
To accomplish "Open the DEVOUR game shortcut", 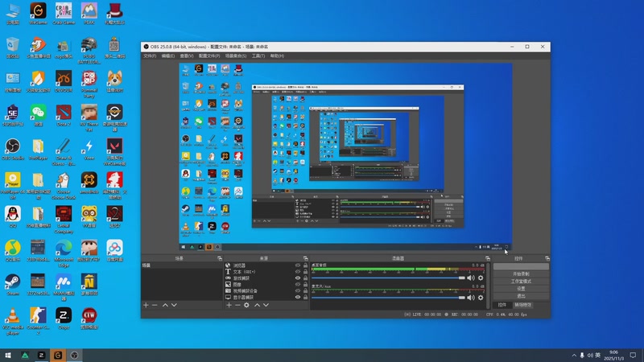I will pos(64,81).
